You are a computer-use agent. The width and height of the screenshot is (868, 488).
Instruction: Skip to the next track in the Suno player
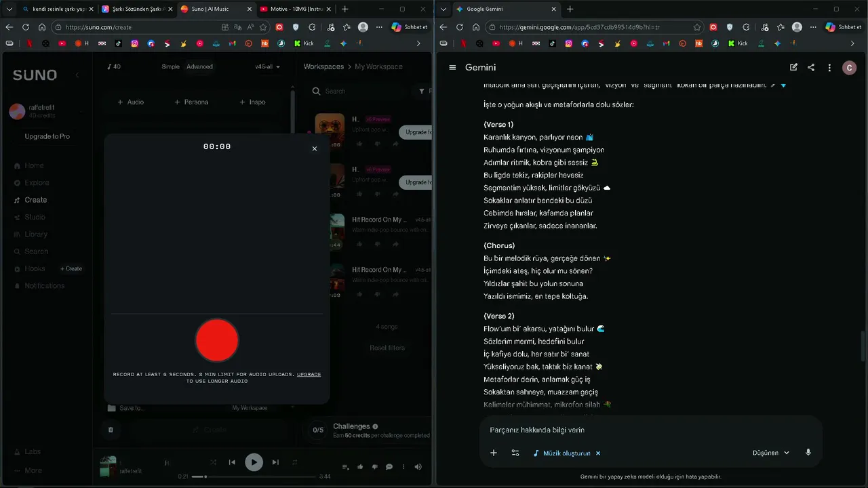(275, 462)
